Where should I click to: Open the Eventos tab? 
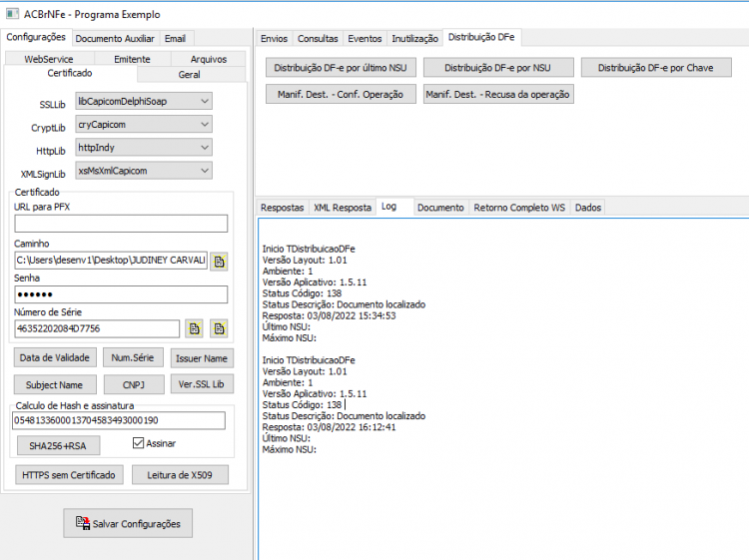click(x=365, y=39)
